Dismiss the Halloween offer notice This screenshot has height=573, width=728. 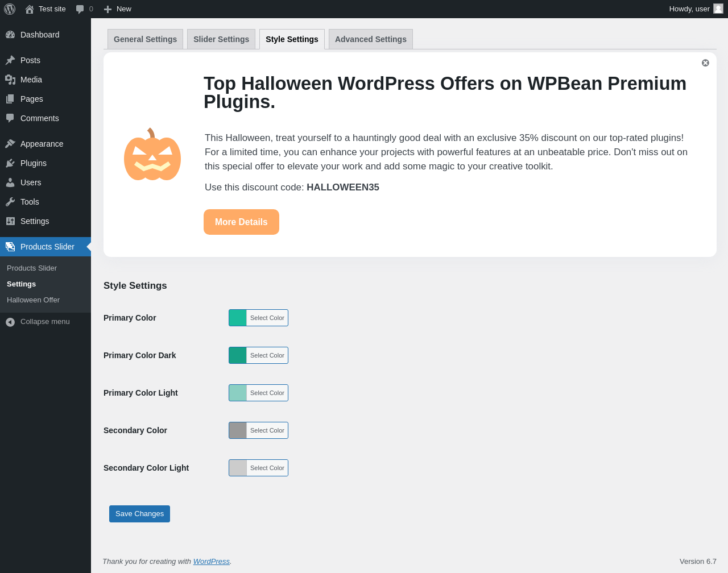click(705, 63)
